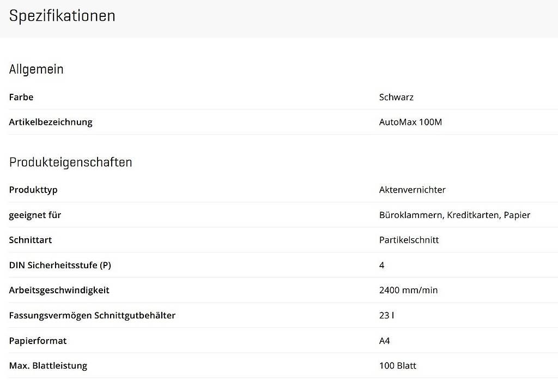Select the 23 l capacity value
The width and height of the screenshot is (558, 392).
tap(387, 316)
